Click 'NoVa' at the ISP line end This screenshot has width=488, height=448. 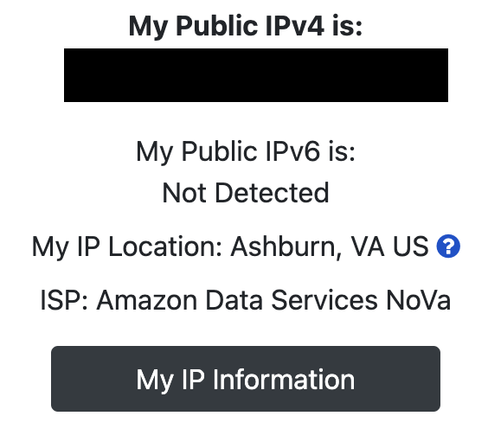coord(419,300)
